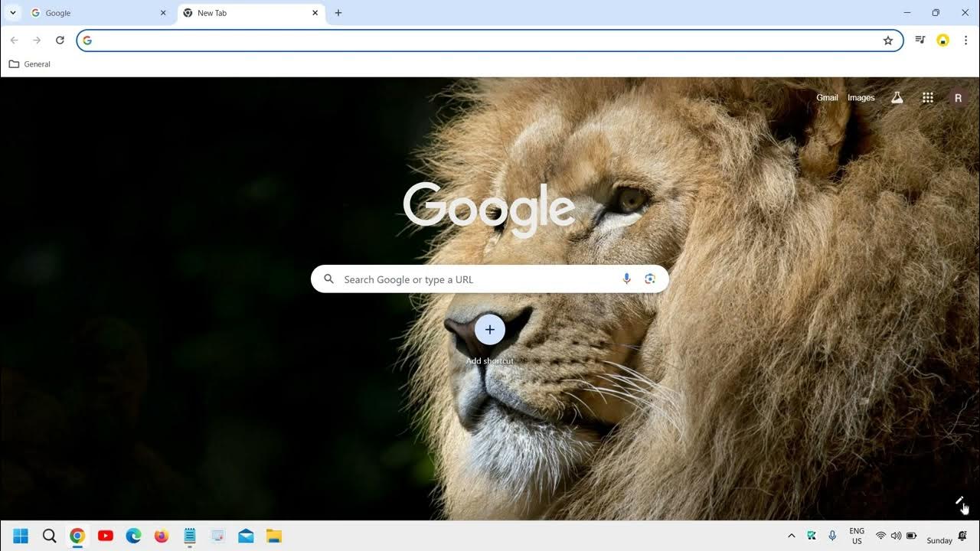The width and height of the screenshot is (980, 551).
Task: Focus the Chrome address bar
Action: pos(489,41)
